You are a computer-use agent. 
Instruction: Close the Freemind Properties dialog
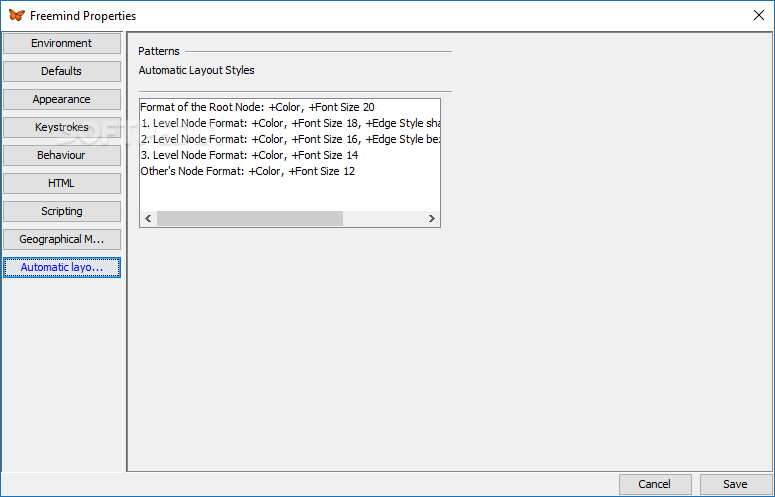coord(759,15)
